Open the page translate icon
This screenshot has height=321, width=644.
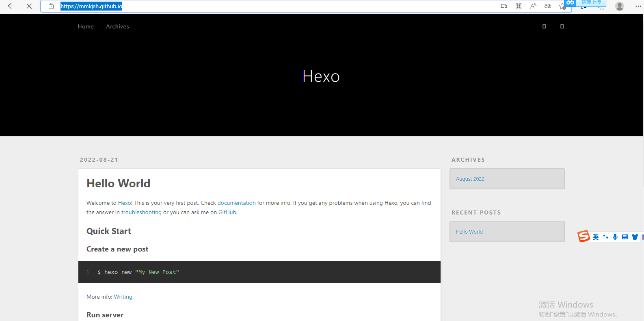tap(548, 6)
